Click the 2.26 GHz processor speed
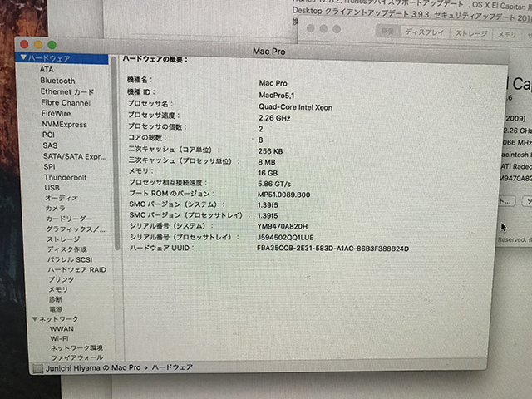532x399 pixels. tap(274, 118)
